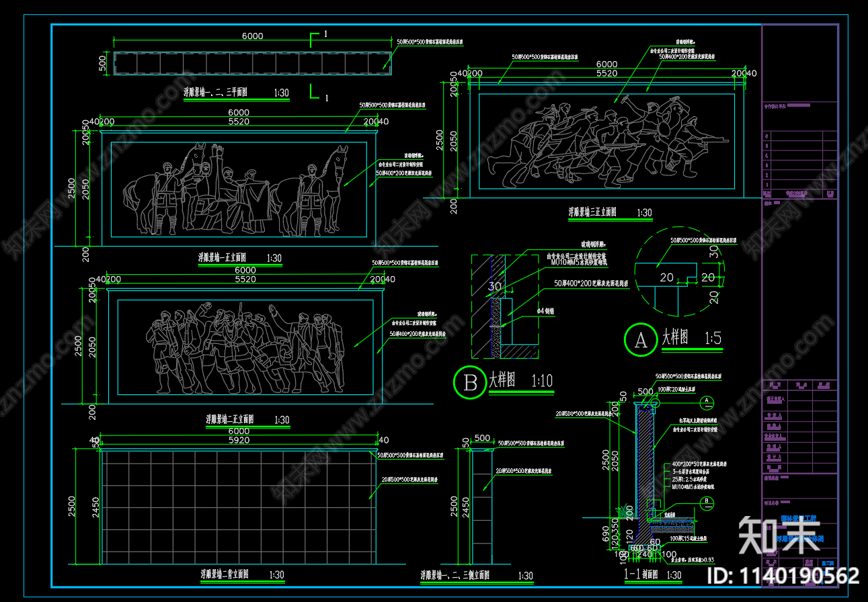The image size is (868, 602).
Task: Click the 浮雕景墙一、二、三侧立面图 title
Action: 455,576
